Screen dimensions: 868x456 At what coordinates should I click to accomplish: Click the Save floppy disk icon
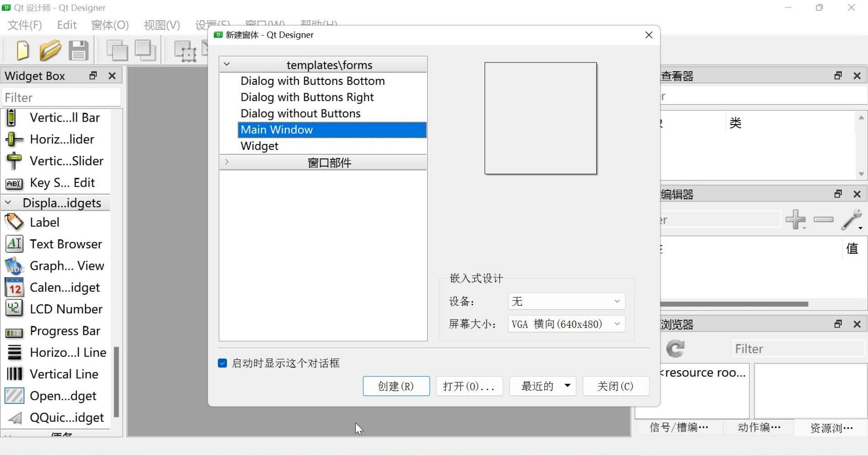coord(79,51)
